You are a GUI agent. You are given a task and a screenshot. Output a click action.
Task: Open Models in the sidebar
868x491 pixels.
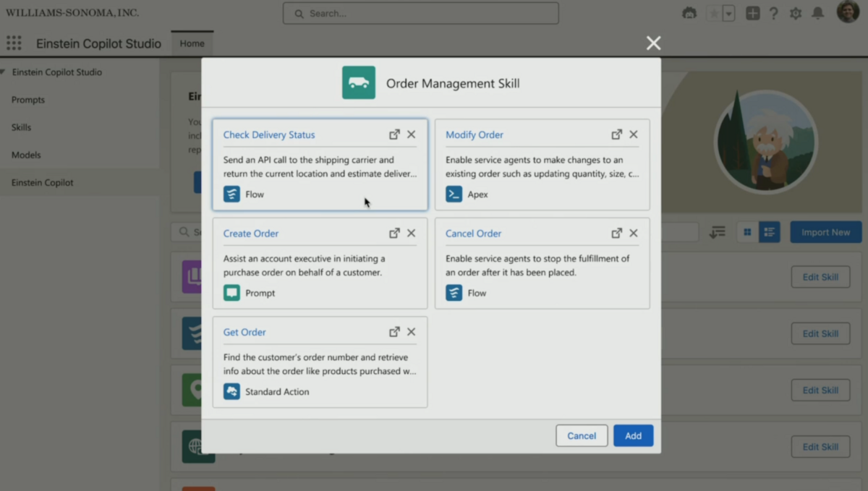(x=26, y=155)
